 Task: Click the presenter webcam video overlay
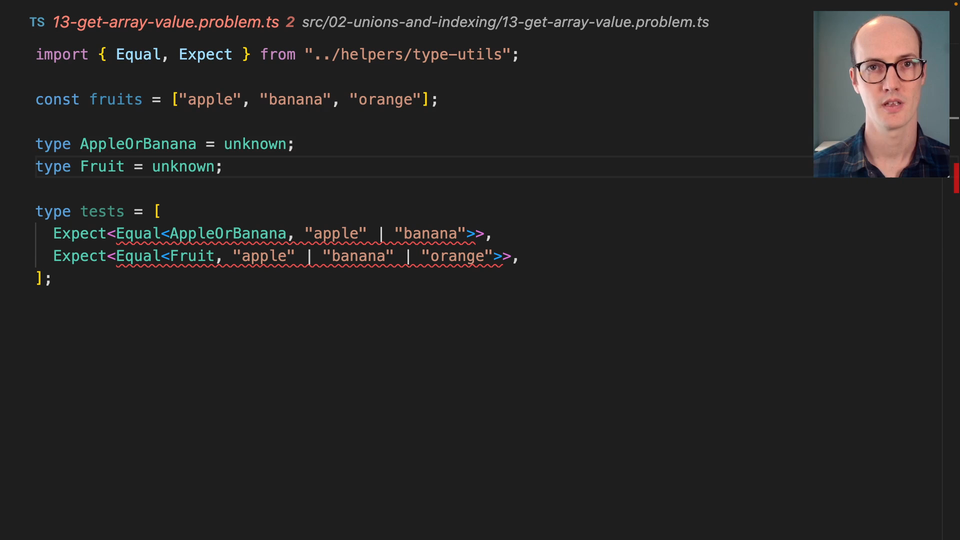(x=881, y=94)
